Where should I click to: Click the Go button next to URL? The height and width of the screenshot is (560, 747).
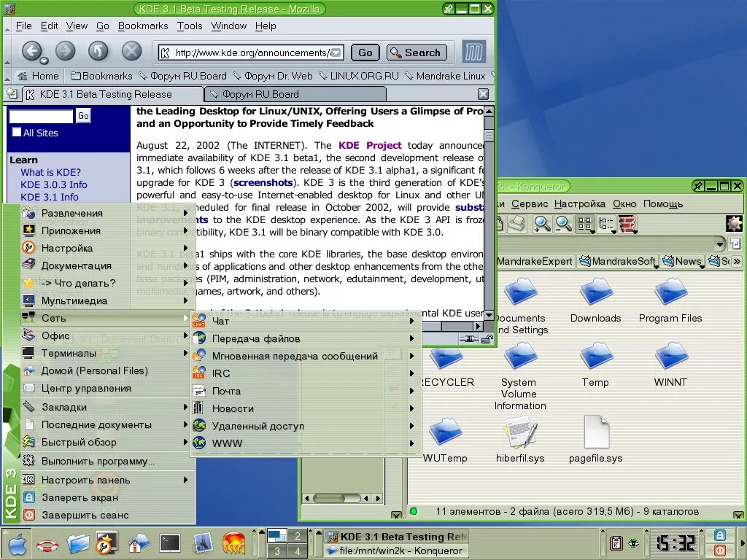tap(365, 52)
